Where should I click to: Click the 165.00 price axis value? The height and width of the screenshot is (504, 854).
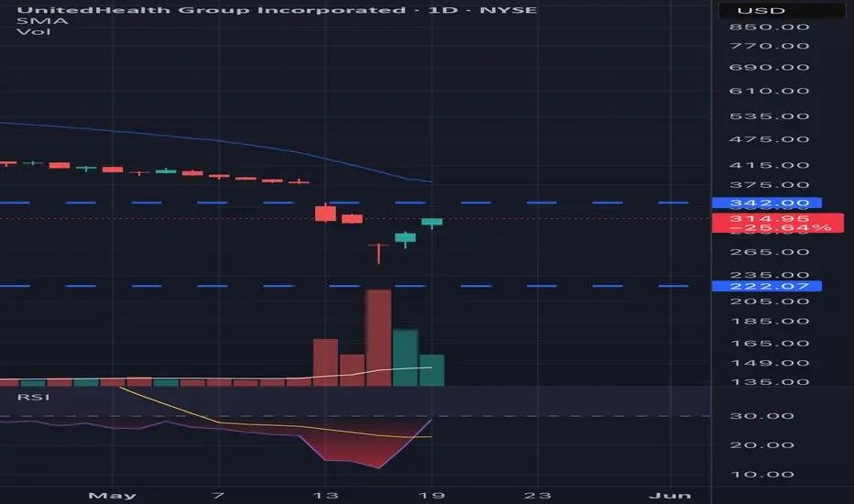pyautogui.click(x=769, y=344)
